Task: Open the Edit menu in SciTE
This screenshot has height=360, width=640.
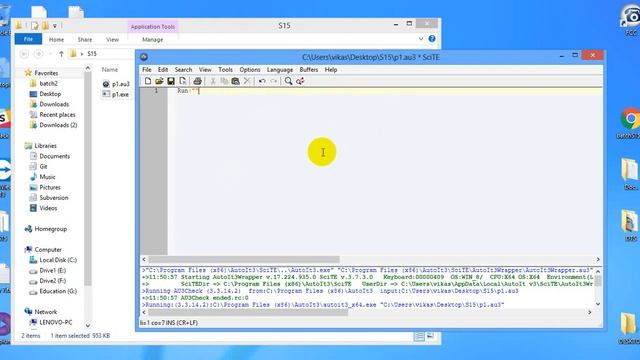Action: click(x=163, y=70)
